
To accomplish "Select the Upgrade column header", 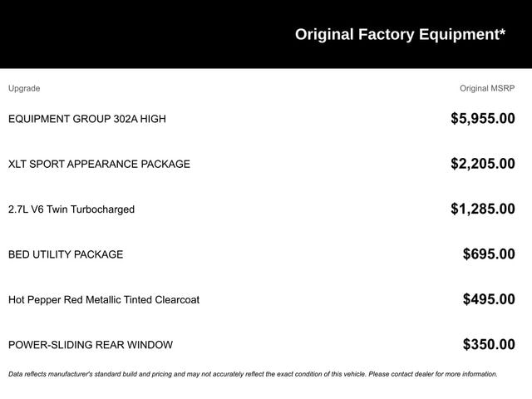I will [x=24, y=89].
